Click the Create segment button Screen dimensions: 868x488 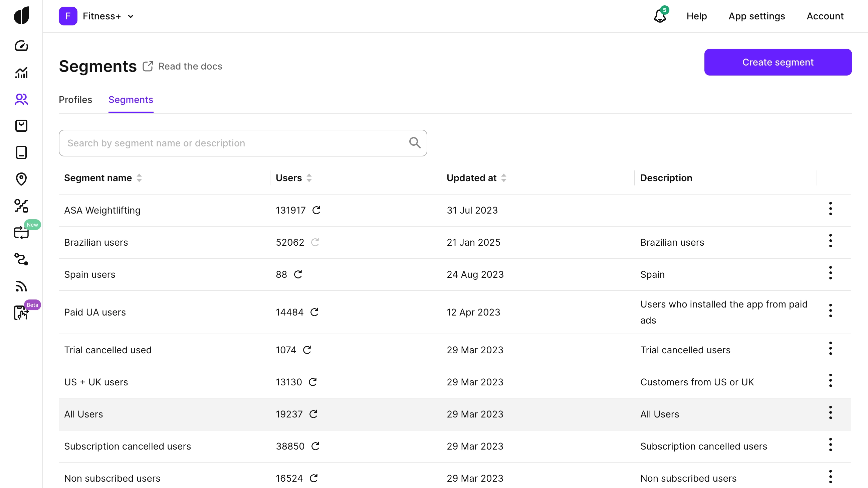click(x=778, y=62)
